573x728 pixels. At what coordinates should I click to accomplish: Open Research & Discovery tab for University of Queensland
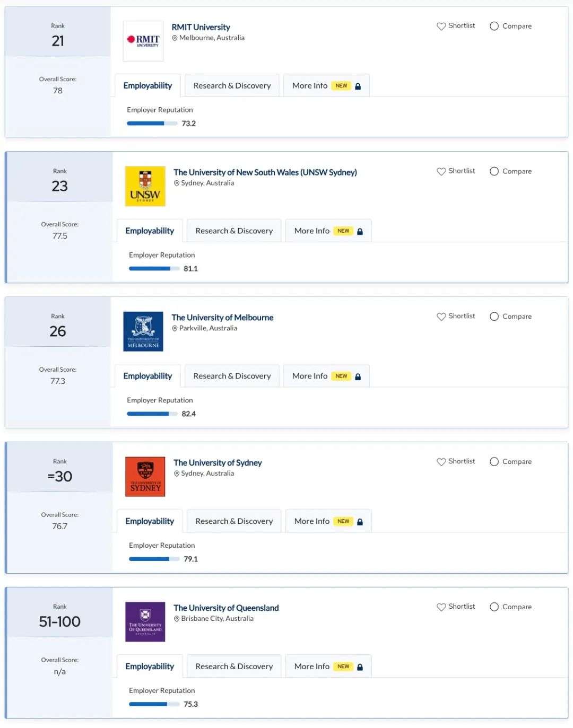235,666
